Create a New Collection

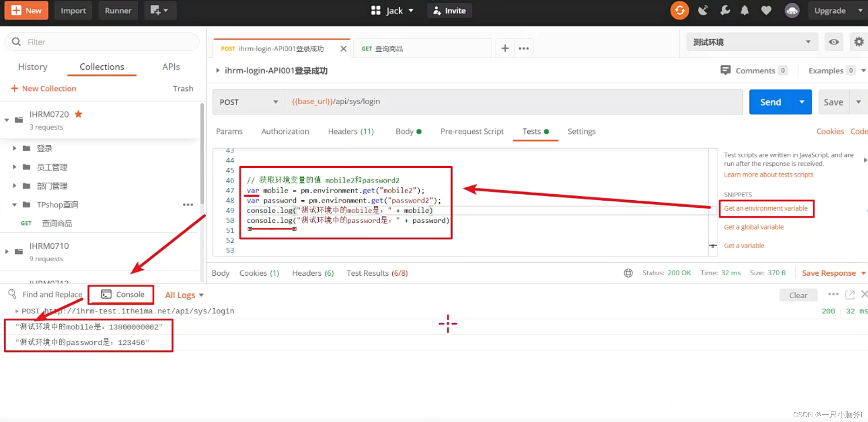pos(43,88)
